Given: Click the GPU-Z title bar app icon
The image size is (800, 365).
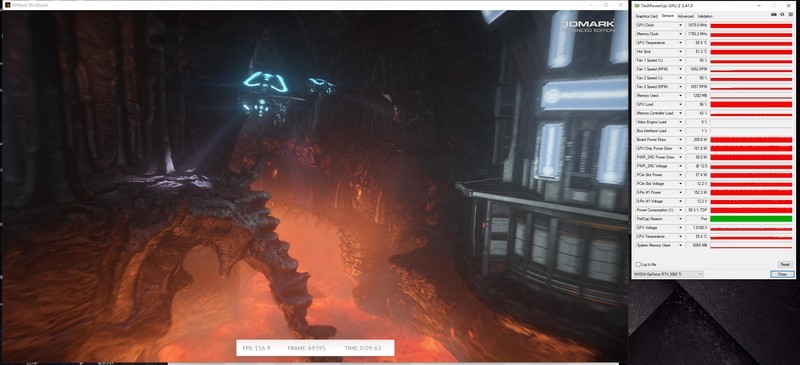Looking at the screenshot, I should pos(636,5).
